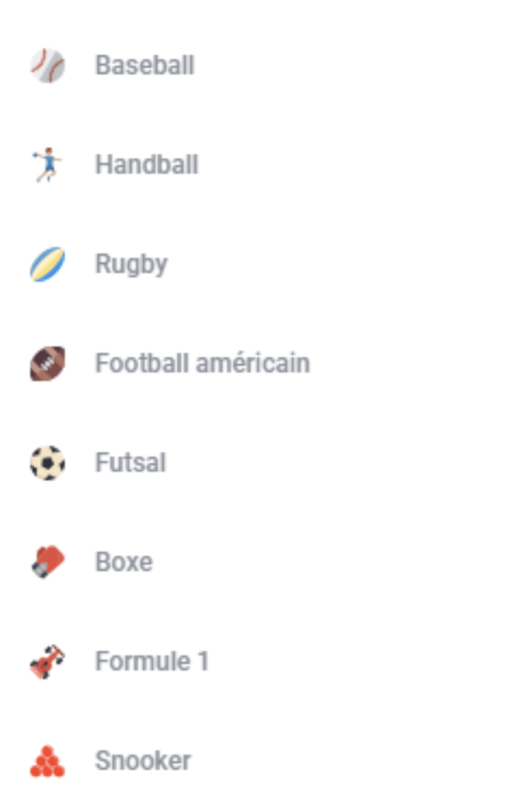Open the Formule 1 category
Screen dimensions: 532x805
[x=266, y=661]
